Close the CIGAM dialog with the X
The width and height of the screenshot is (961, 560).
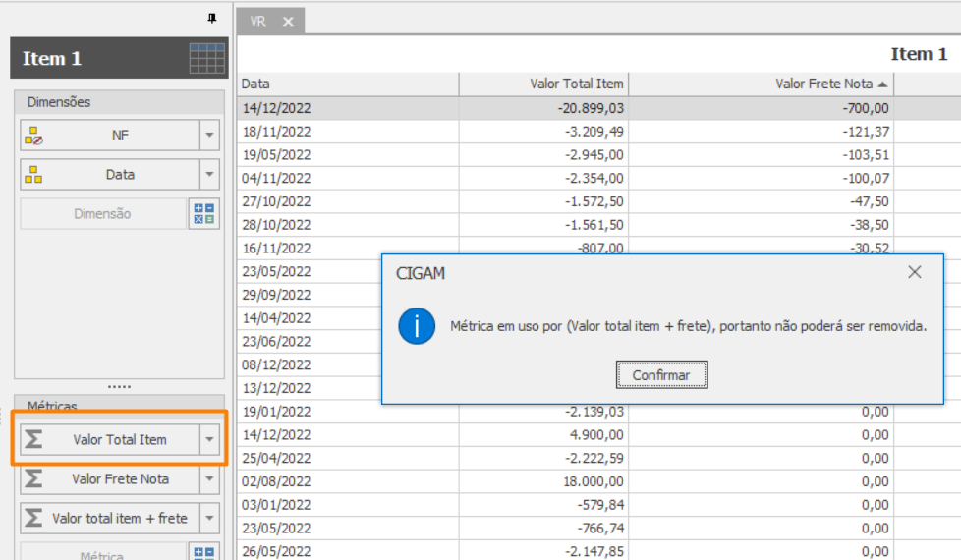[x=915, y=272]
